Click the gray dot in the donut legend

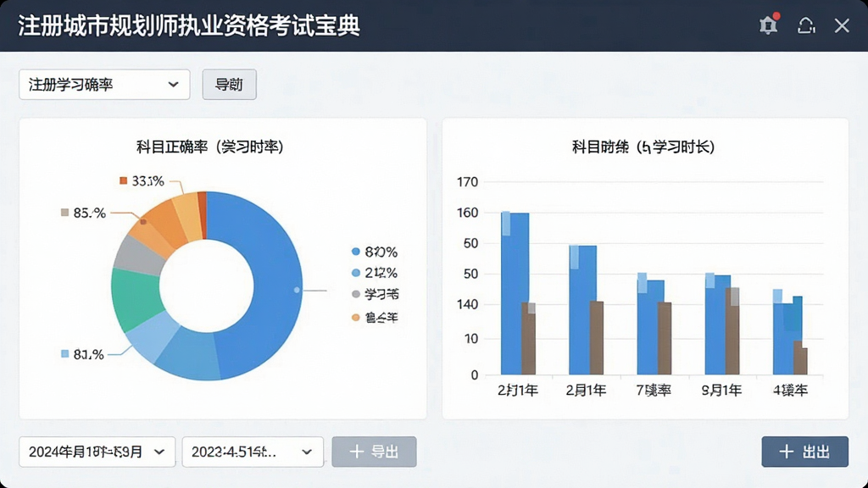[356, 294]
